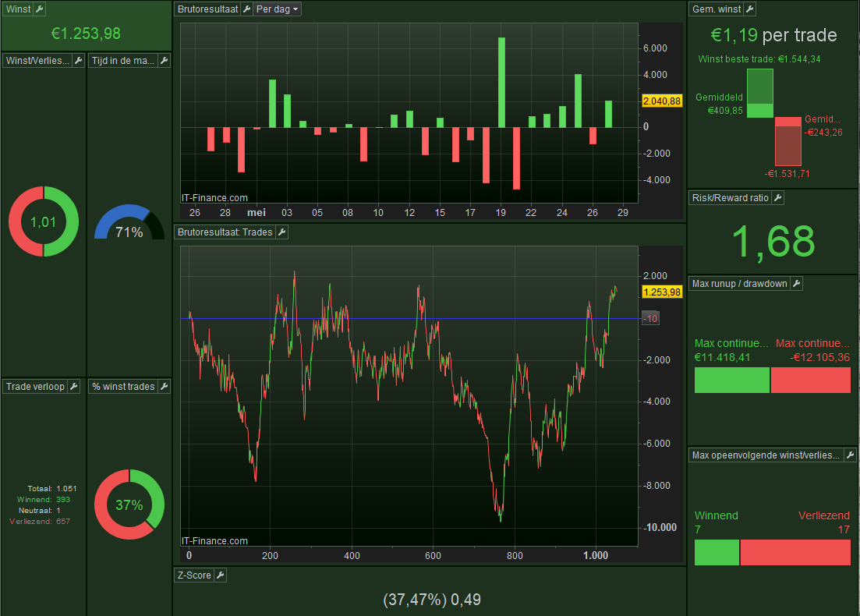Image resolution: width=860 pixels, height=616 pixels.
Task: Open settings wrench of the Winst panel
Action: tap(39, 9)
